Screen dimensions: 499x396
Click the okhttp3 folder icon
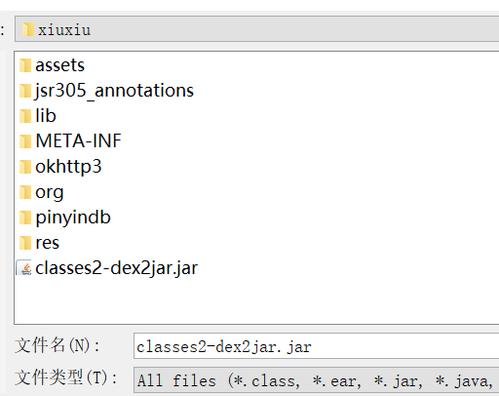pos(25,167)
